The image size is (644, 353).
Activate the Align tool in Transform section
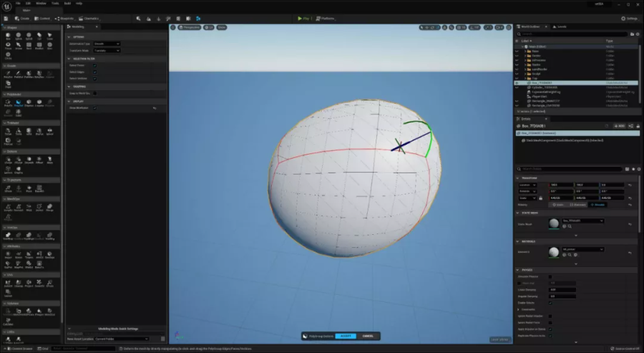pyautogui.click(x=19, y=188)
